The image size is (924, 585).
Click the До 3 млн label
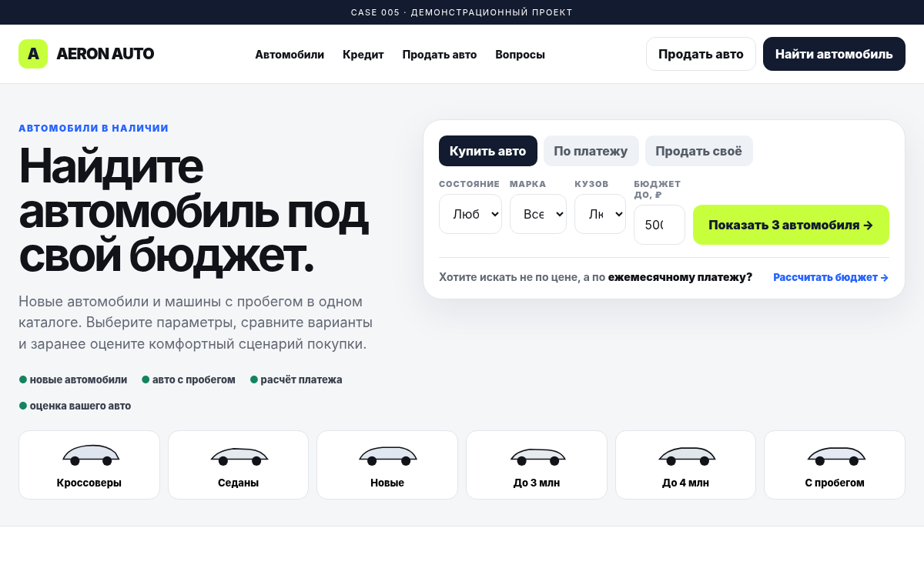coord(537,483)
